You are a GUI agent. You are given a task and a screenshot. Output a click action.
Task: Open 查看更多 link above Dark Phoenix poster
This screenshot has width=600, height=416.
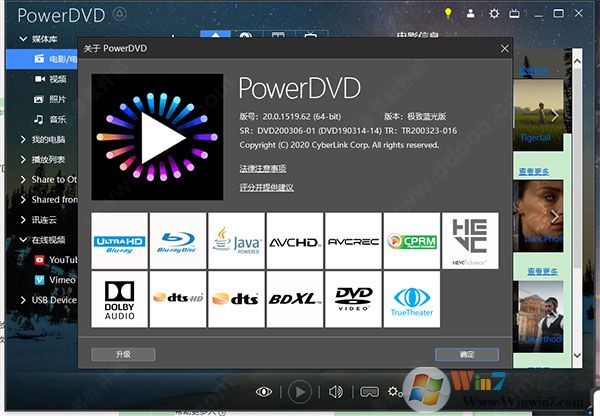(534, 171)
